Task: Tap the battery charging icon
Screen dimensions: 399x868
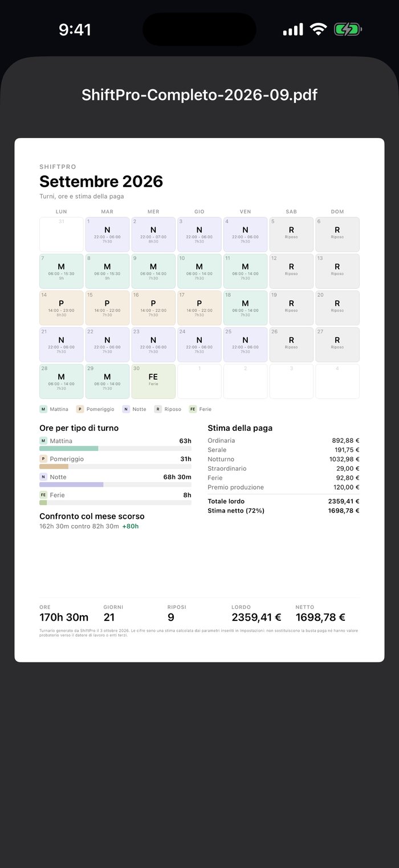Action: 348,29
